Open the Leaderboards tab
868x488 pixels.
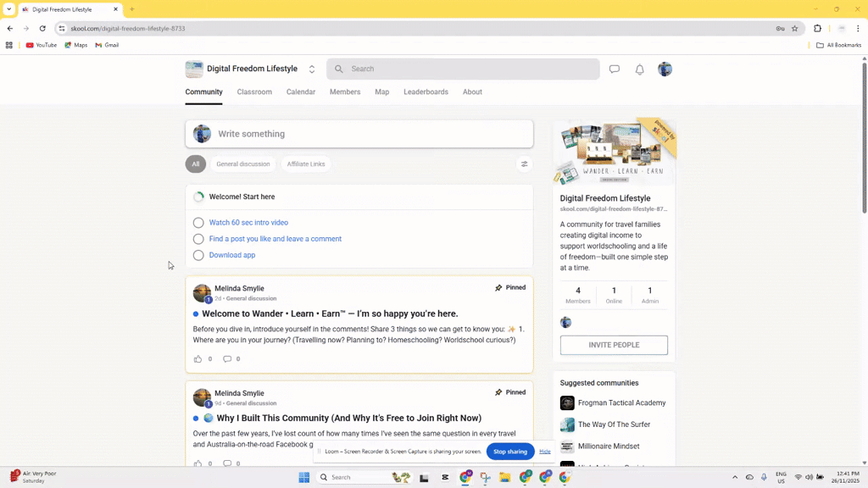pyautogui.click(x=426, y=91)
